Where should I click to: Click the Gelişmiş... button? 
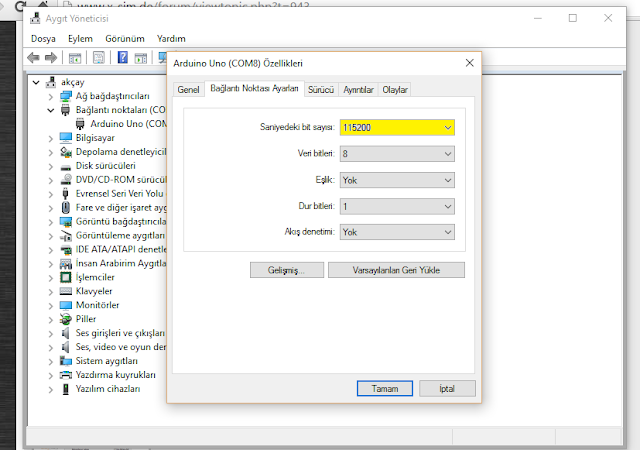(x=287, y=270)
